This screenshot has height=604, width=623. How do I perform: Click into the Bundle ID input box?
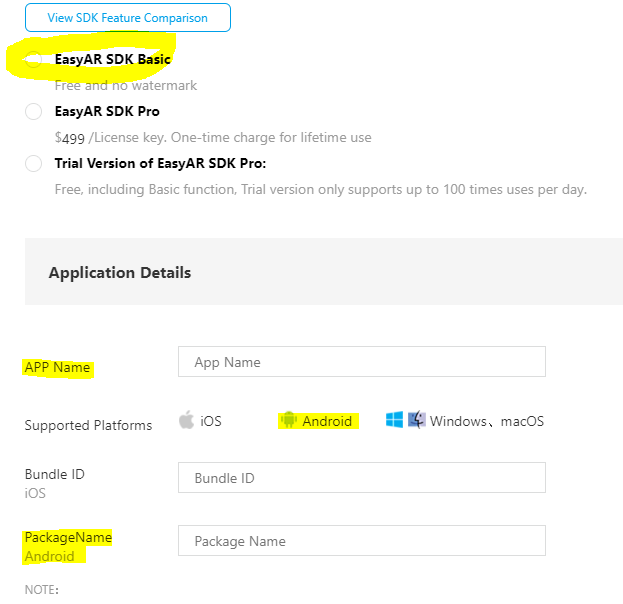(x=361, y=478)
